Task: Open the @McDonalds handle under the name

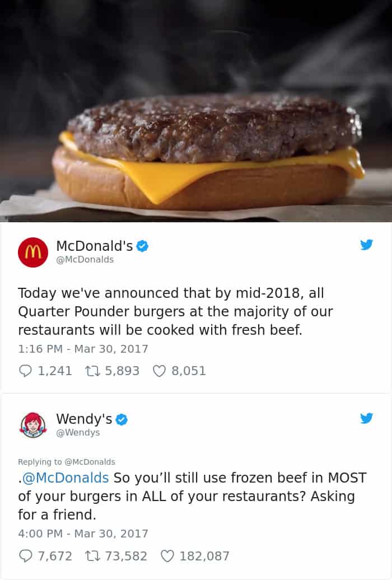Action: click(x=85, y=260)
